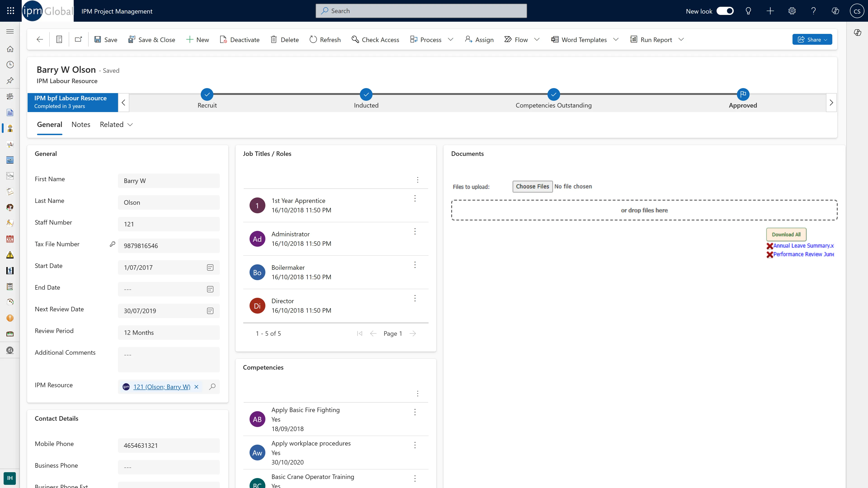Expand the Word Templates dropdown arrow
The height and width of the screenshot is (488, 868).
coord(616,39)
